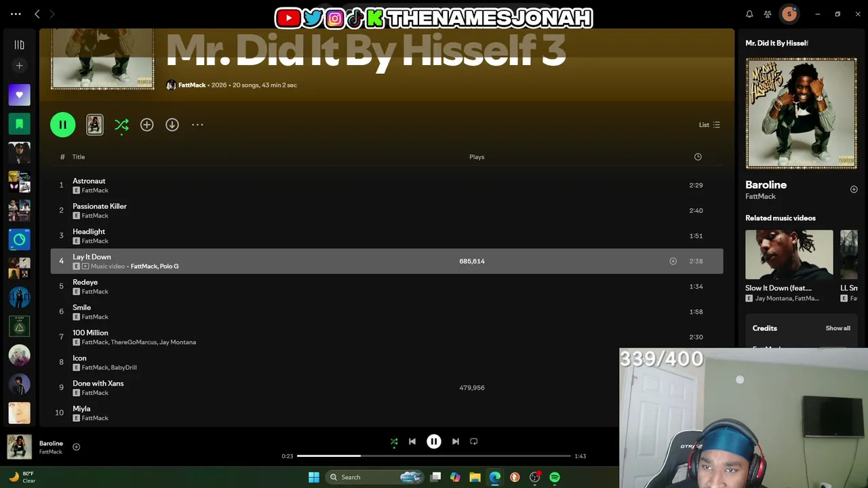Click the taskbar Search box
This screenshot has height=488, width=868.
click(x=375, y=477)
